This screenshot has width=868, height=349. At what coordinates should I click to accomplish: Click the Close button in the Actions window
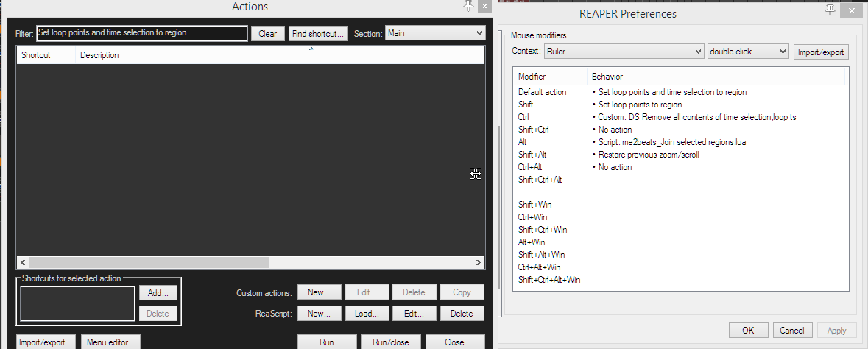point(454,342)
